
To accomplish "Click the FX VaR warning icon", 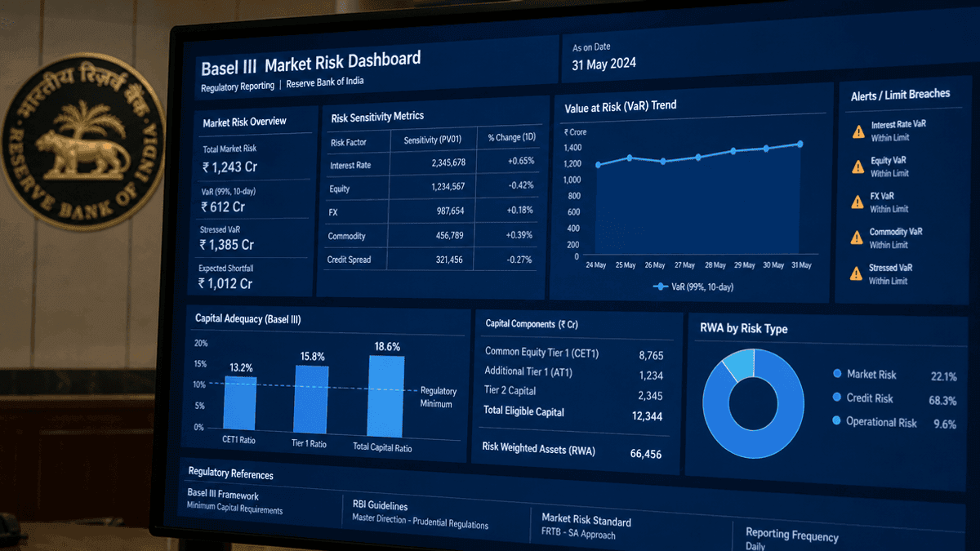I will [x=857, y=202].
